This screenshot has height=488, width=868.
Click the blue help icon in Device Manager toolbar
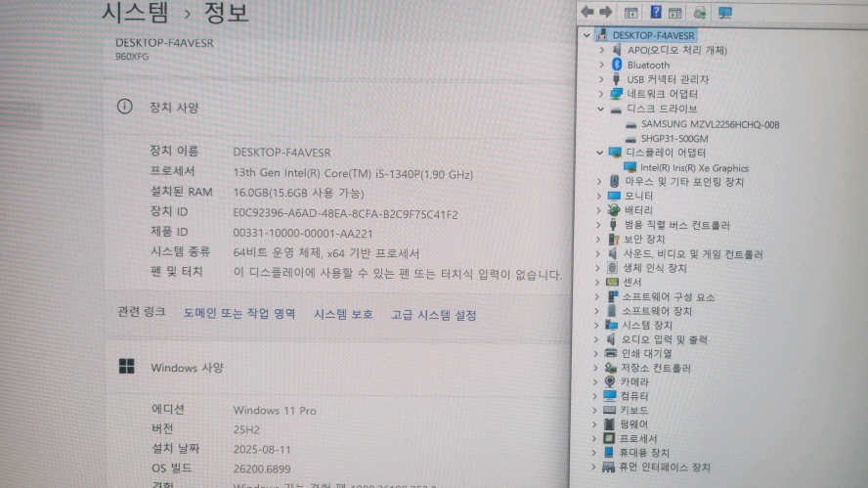(x=656, y=12)
